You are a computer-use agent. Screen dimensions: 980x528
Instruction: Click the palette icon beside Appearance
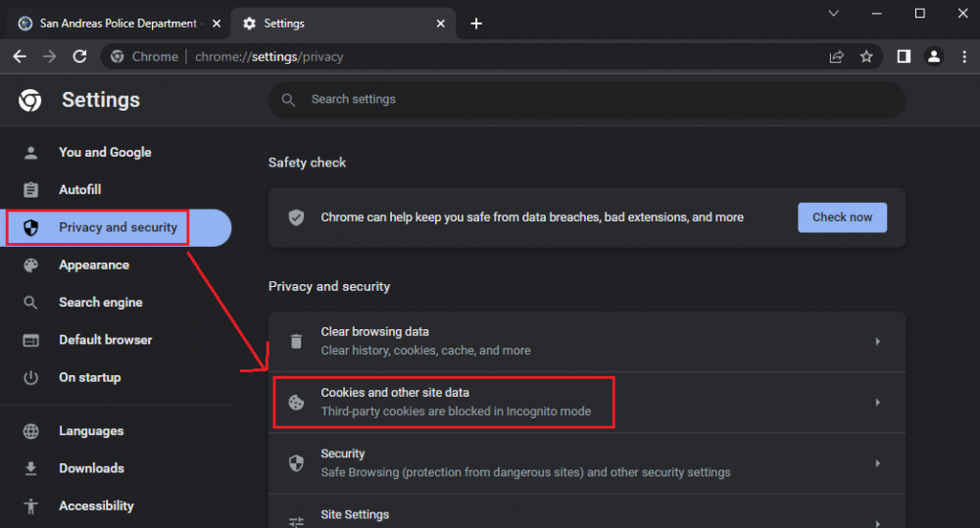(30, 264)
